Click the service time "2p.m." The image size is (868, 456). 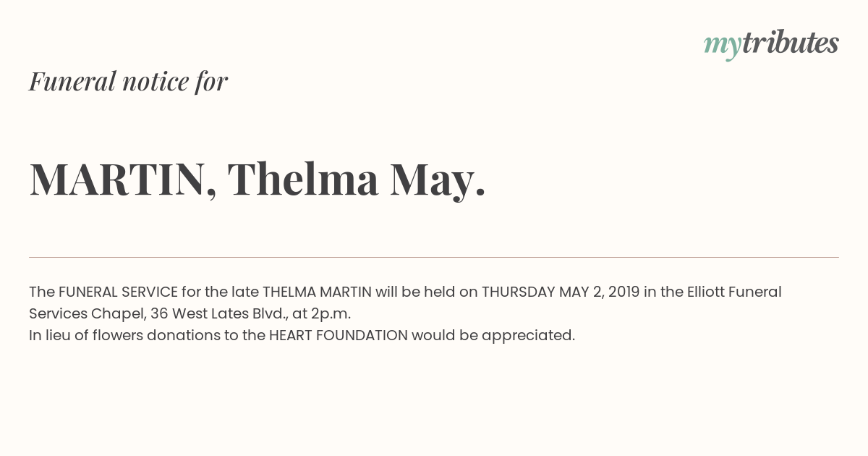coord(331,313)
